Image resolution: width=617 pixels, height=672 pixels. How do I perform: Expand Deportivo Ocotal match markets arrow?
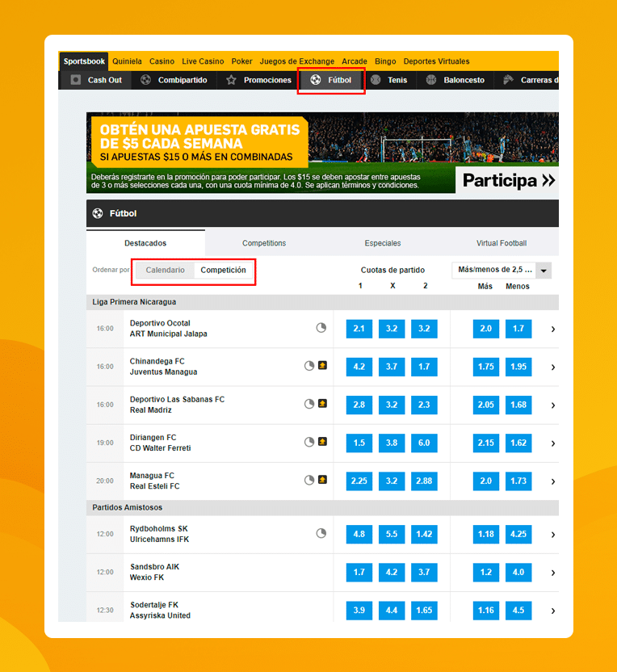point(553,330)
